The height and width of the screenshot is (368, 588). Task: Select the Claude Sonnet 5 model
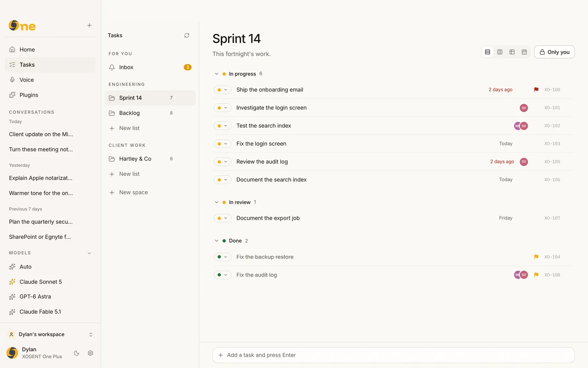(51, 282)
